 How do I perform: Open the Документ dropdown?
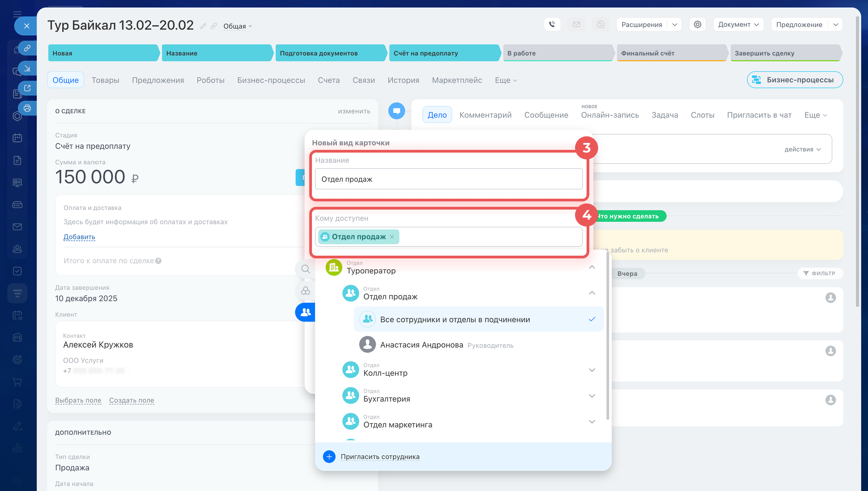[x=738, y=24]
